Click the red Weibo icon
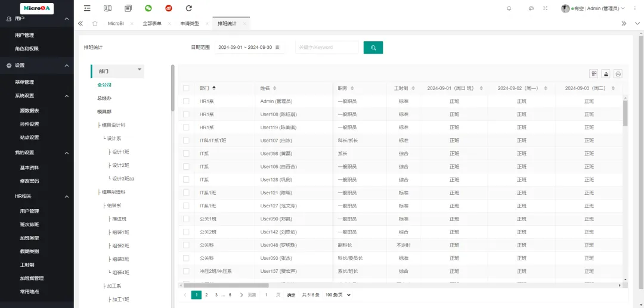The image size is (644, 308). (169, 8)
